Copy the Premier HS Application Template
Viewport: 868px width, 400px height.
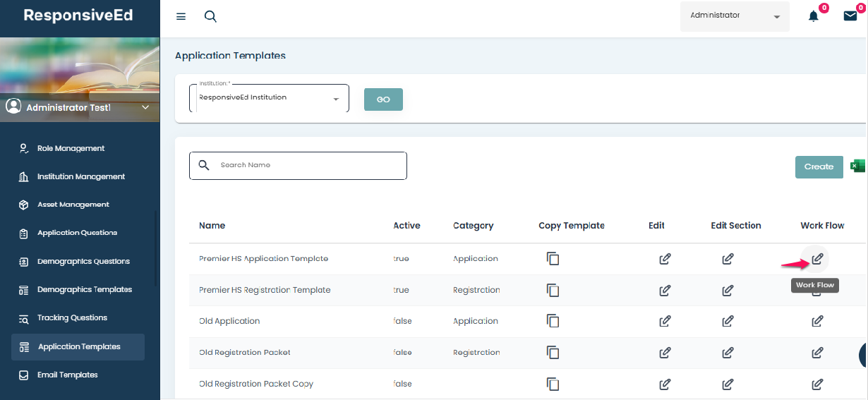pyautogui.click(x=553, y=259)
